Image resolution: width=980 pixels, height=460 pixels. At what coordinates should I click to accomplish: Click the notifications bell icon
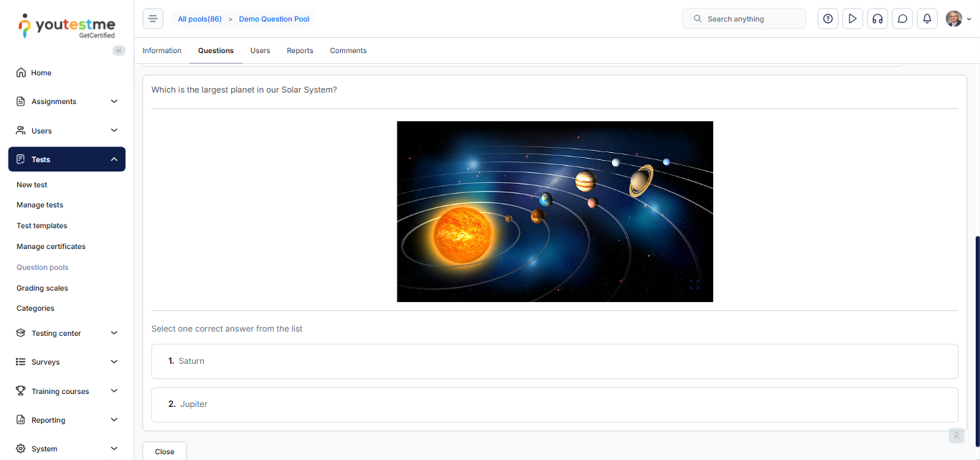tap(927, 19)
